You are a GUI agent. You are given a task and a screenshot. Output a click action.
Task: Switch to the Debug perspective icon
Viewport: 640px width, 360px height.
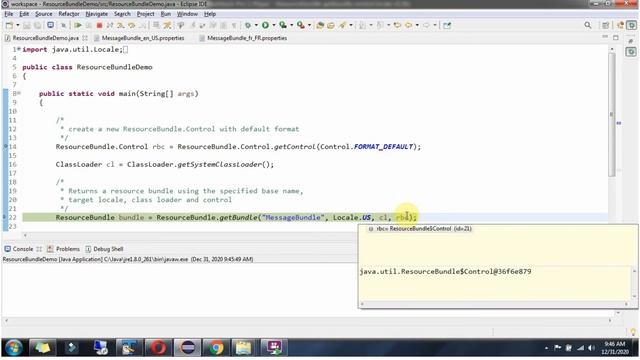(632, 25)
